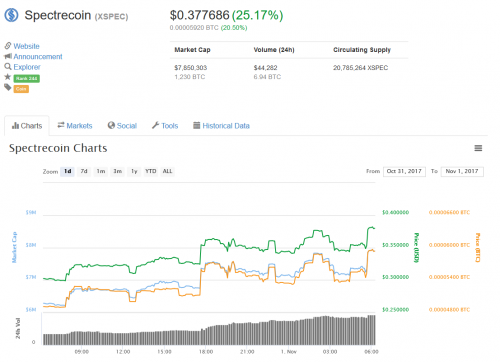Viewport: 500px width, 362px height.
Task: Click the 18:00 time axis label
Action: pos(206,352)
